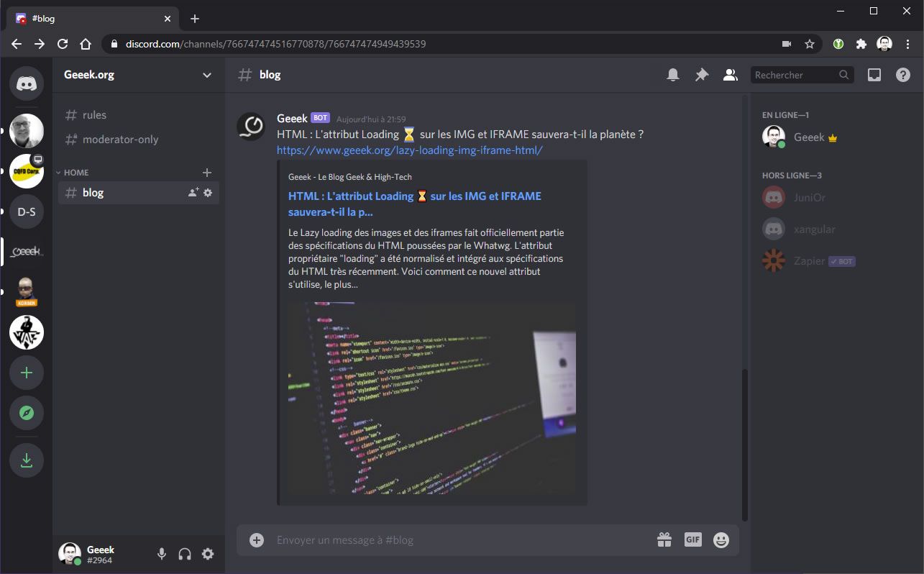Download apps arrow icon
This screenshot has width=924, height=574.
coord(27,460)
